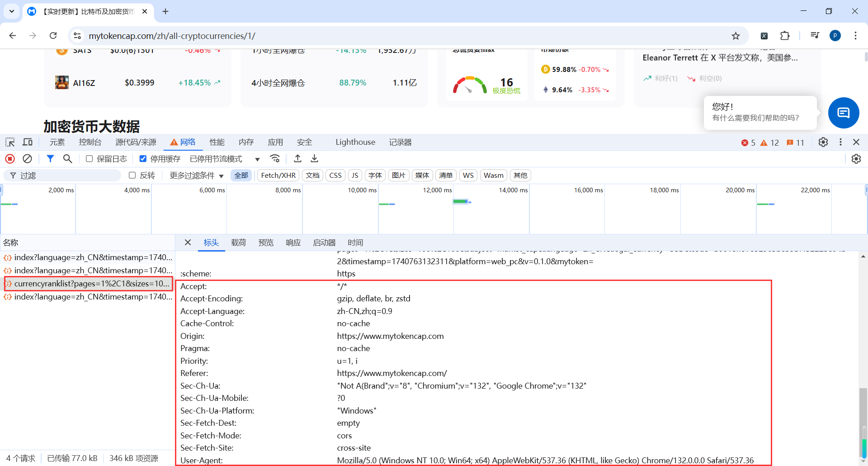This screenshot has height=466, width=868.
Task: Check the 反转 filter checkbox
Action: pyautogui.click(x=132, y=176)
